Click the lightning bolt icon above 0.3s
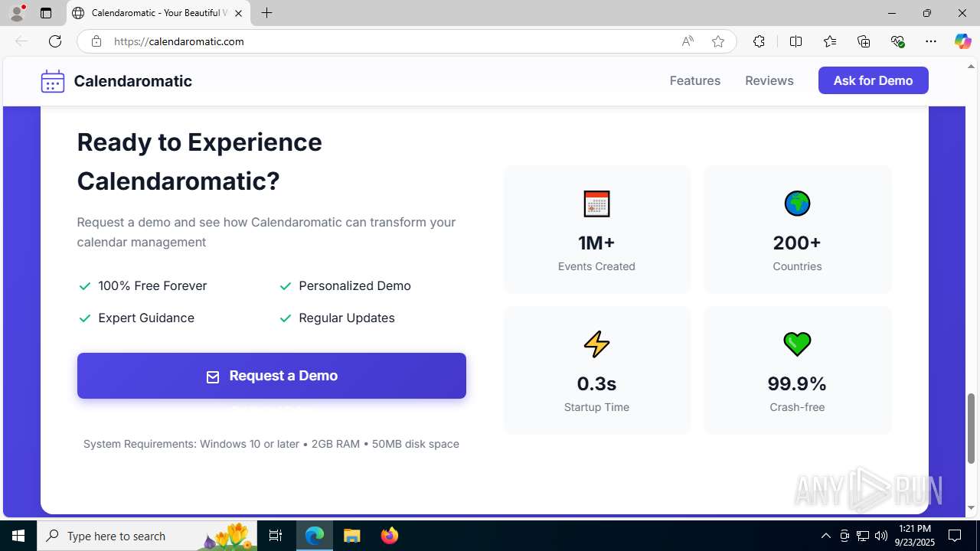This screenshot has height=551, width=980. 596,344
